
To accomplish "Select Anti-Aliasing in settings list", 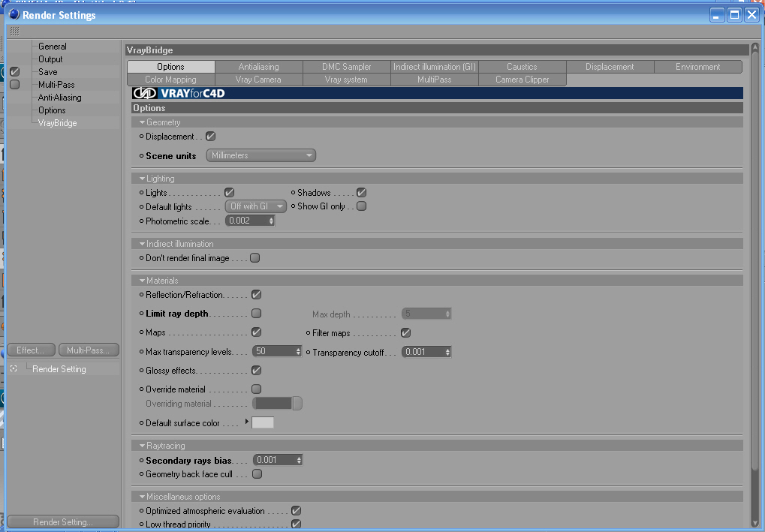I will tap(59, 98).
